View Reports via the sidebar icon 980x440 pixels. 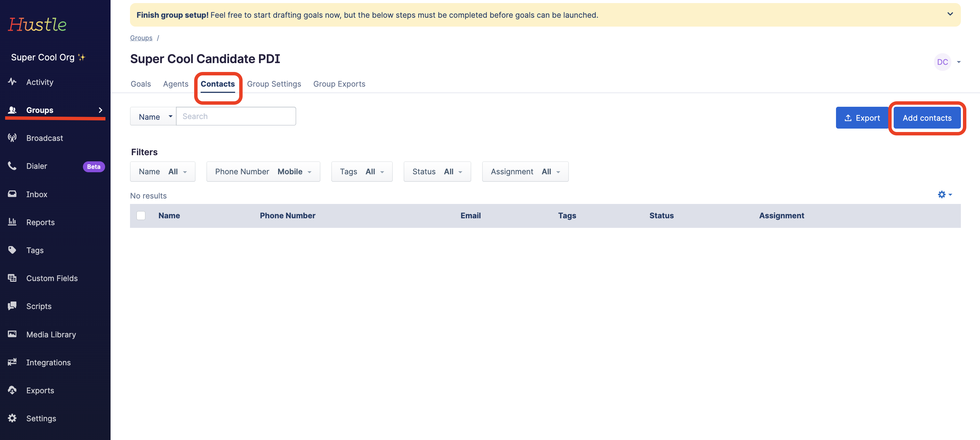pyautogui.click(x=12, y=222)
